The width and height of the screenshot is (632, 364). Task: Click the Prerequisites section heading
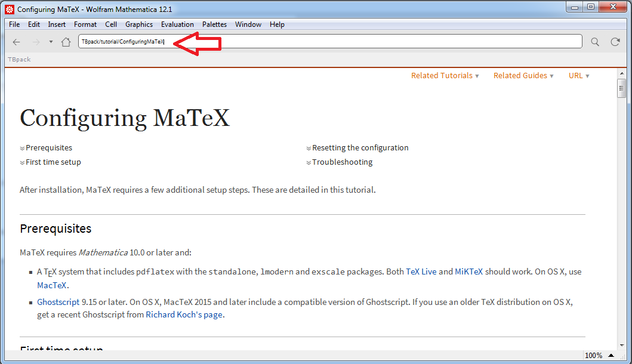56,229
